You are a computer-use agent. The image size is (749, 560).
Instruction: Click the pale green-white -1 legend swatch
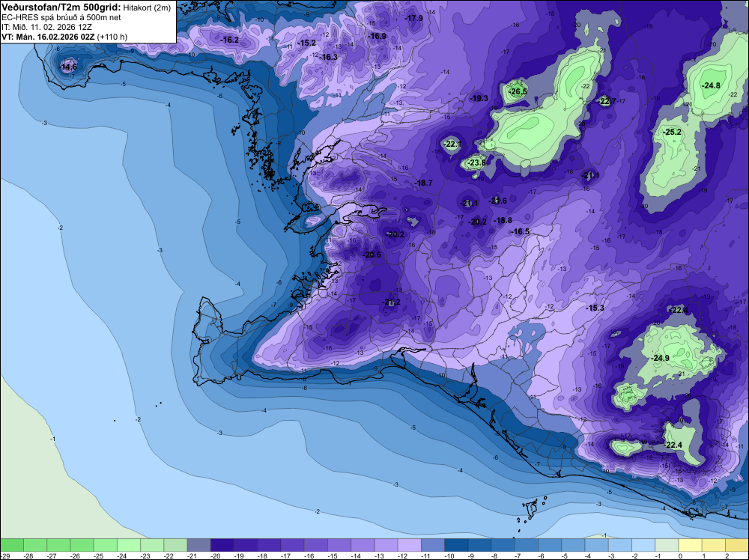(667, 545)
